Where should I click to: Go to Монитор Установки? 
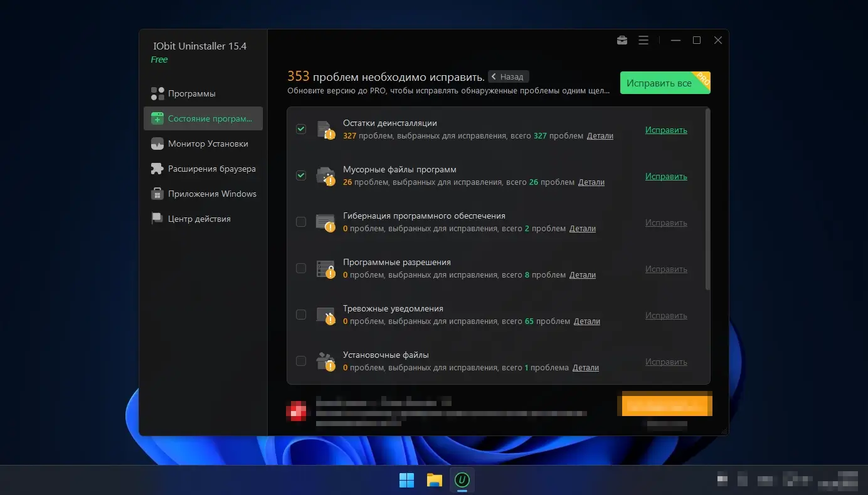click(203, 143)
